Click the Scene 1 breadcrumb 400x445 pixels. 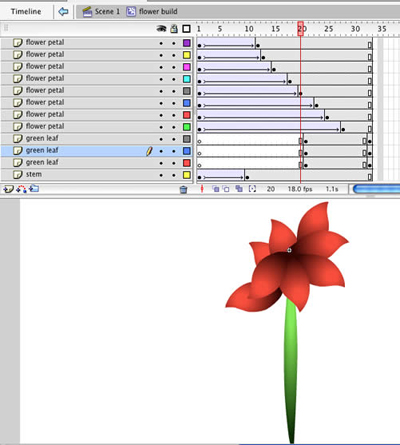point(101,12)
